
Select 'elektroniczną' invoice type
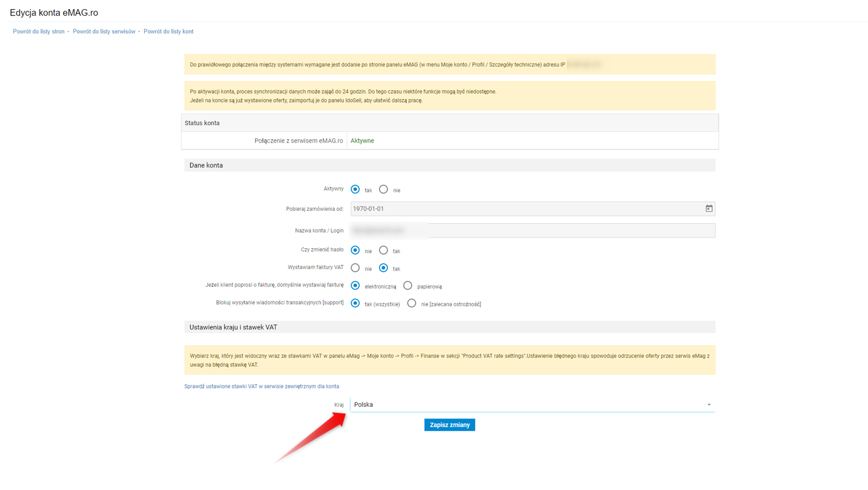(355, 286)
